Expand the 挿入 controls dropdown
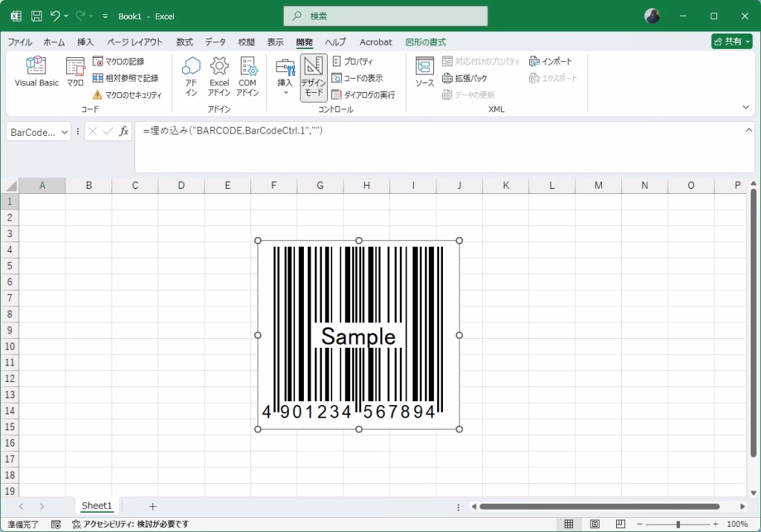Screen dimensions: 761x532 coord(285,78)
